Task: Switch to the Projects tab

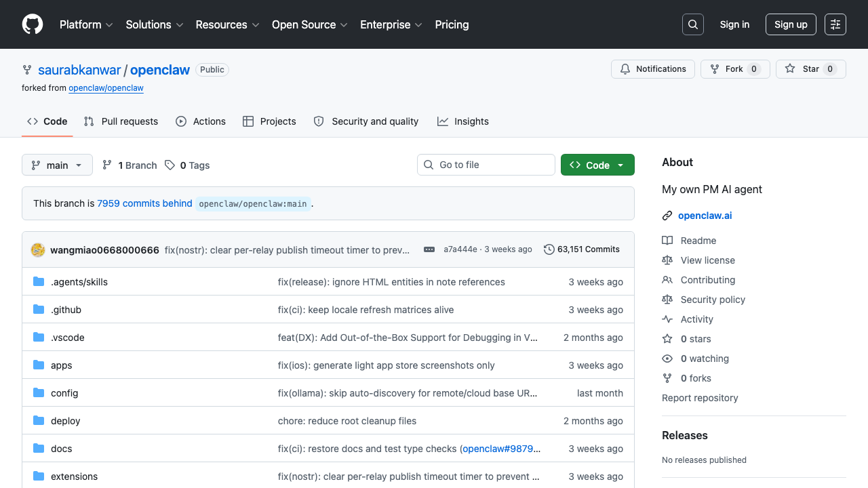Action: click(269, 121)
